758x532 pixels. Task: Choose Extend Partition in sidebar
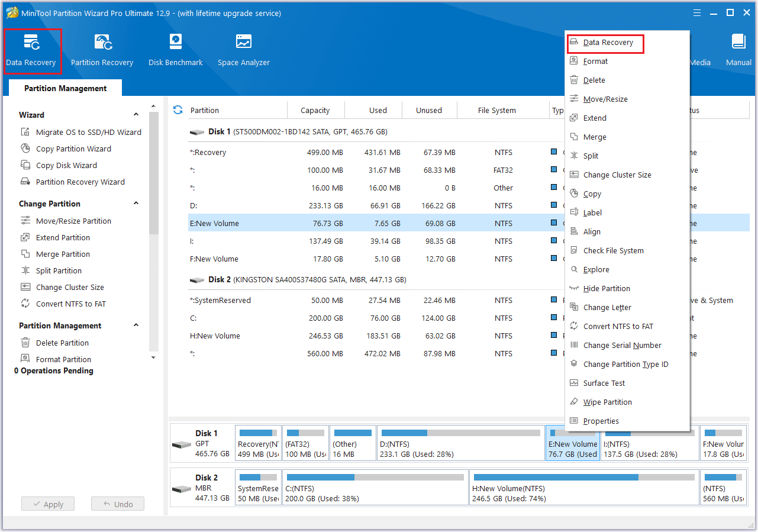pos(55,238)
